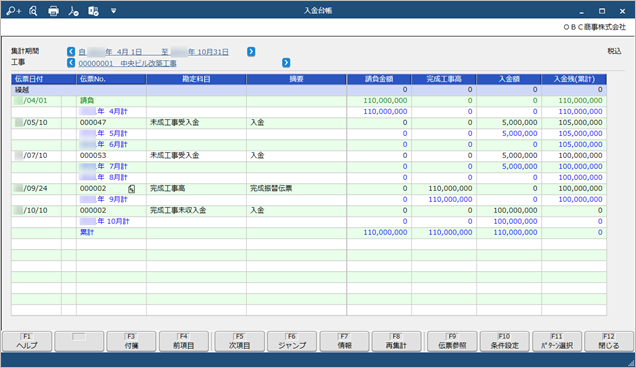Click the 摘要 column header

297,79
